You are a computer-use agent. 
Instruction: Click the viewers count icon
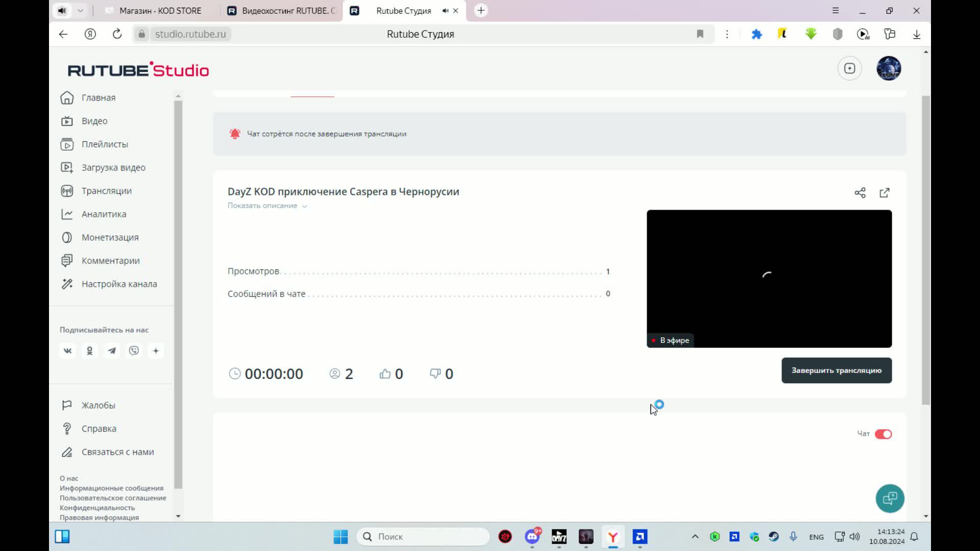pyautogui.click(x=335, y=374)
